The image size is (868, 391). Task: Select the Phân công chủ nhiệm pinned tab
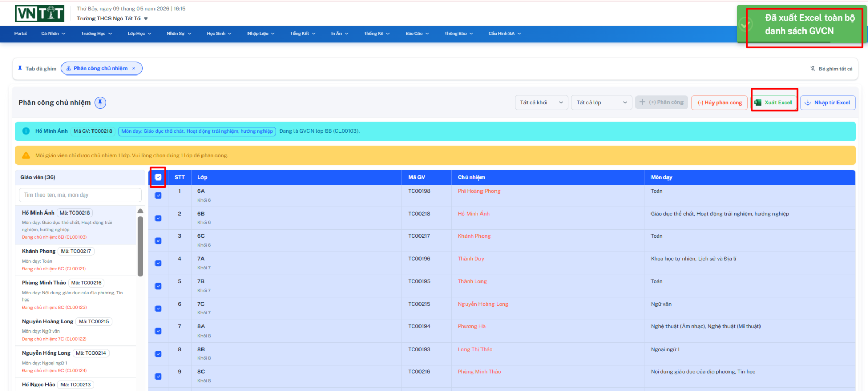coord(101,68)
